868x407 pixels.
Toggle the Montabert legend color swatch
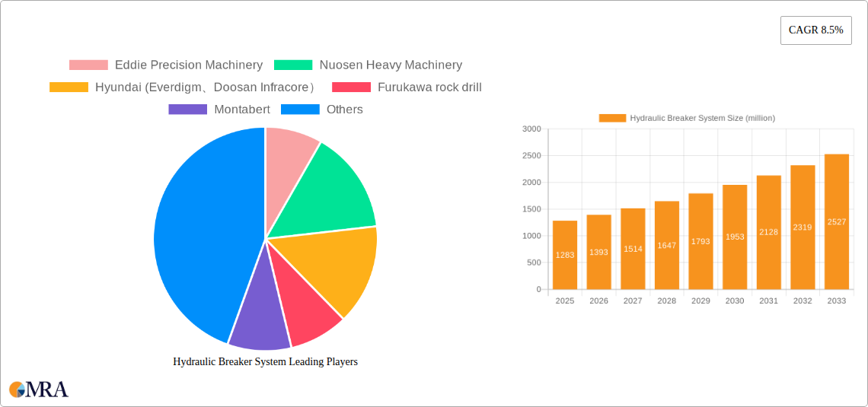[x=187, y=110]
